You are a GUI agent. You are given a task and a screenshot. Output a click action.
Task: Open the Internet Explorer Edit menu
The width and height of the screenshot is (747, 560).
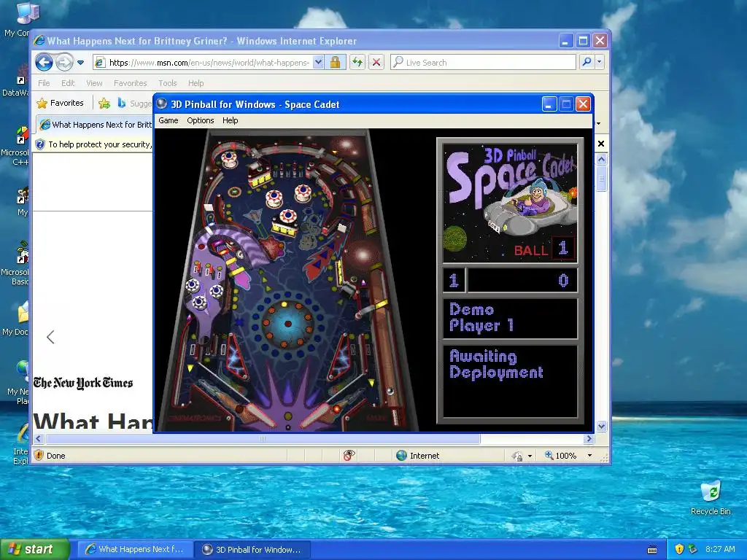[x=68, y=83]
